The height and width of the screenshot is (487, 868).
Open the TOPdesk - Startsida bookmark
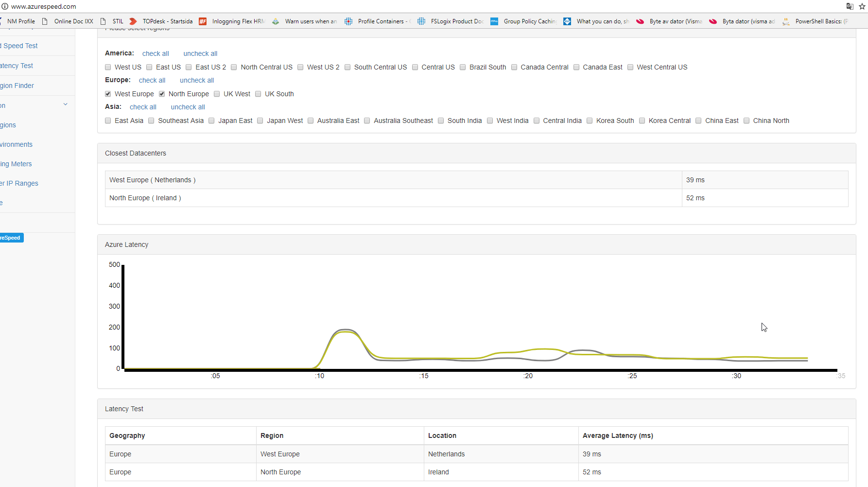point(161,21)
